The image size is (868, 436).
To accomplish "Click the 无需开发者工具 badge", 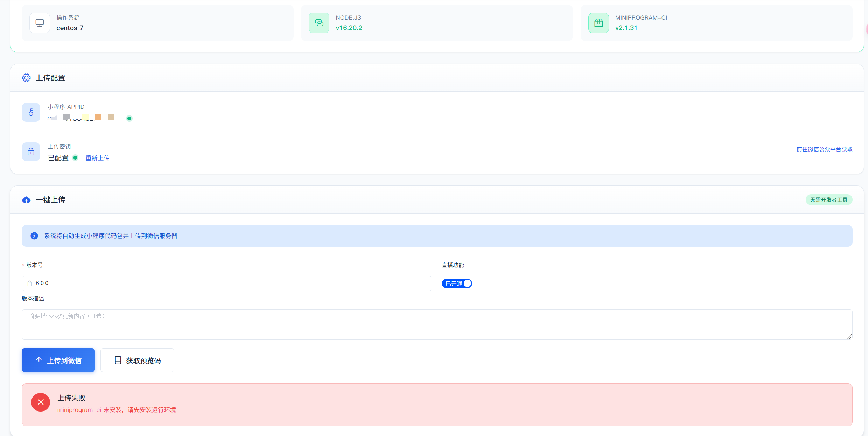I will (828, 200).
